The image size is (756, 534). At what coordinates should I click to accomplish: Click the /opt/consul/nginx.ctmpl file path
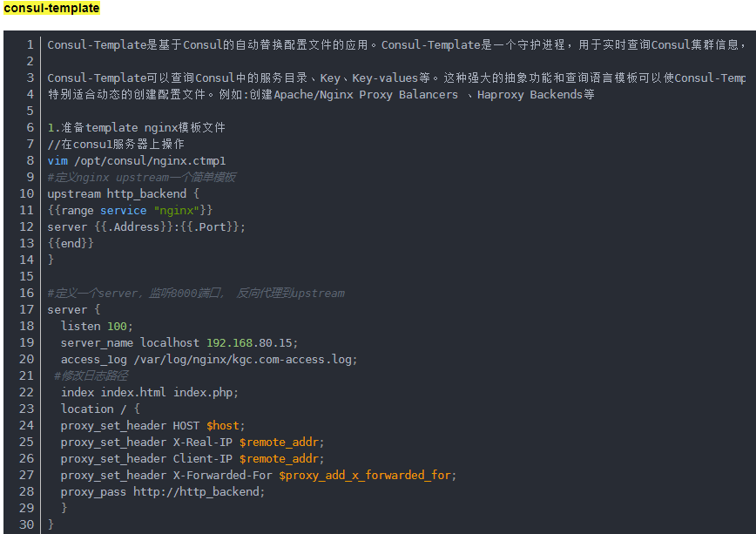(150, 161)
